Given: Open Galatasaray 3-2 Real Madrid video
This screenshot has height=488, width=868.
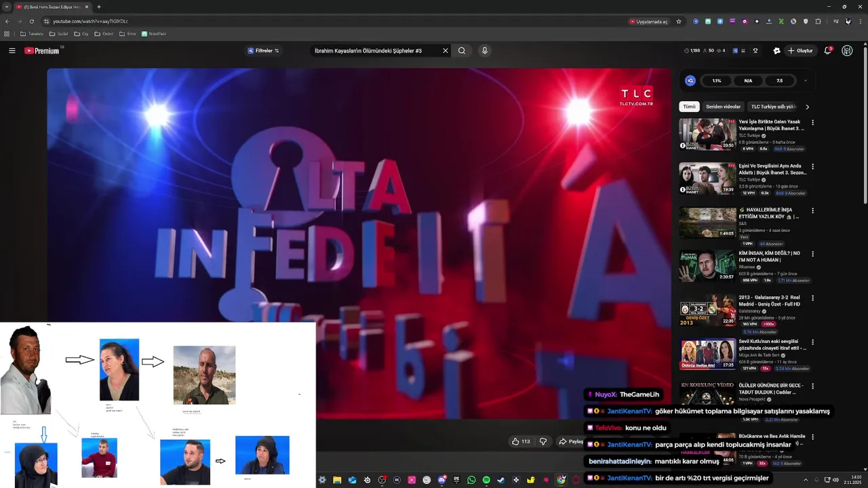Looking at the screenshot, I should coord(707,310).
